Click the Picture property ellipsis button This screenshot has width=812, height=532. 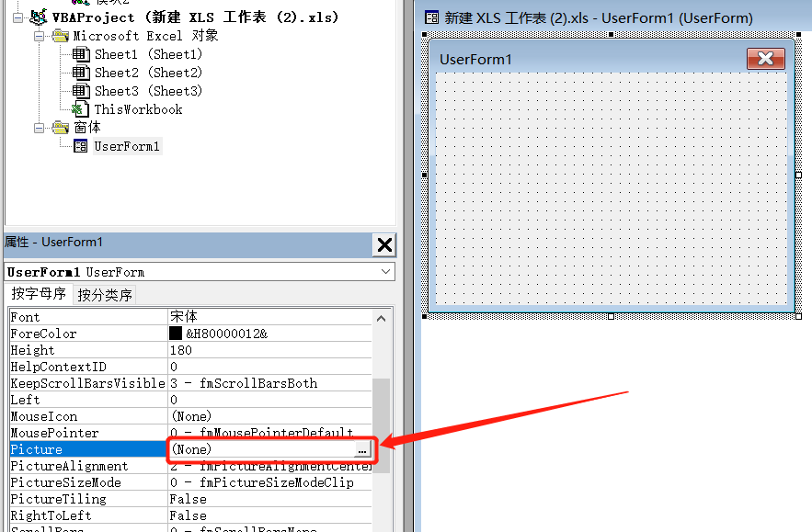tap(362, 449)
